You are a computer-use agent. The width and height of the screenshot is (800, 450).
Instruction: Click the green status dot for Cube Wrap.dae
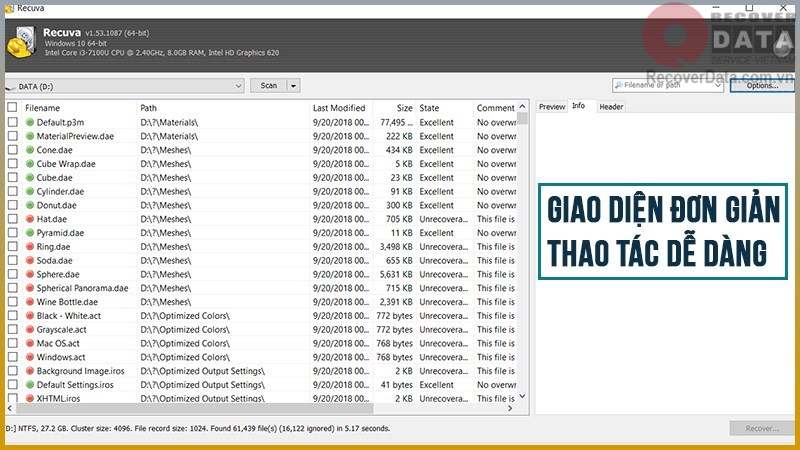click(x=30, y=164)
